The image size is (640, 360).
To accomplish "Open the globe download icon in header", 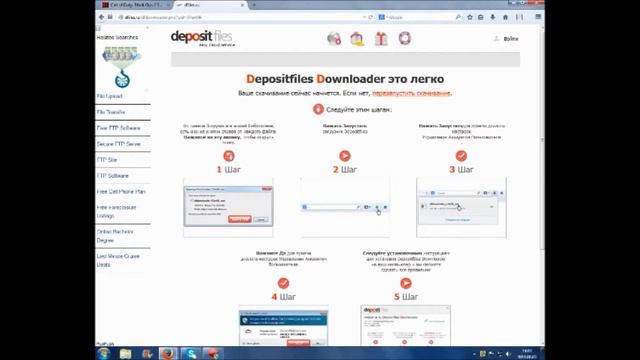I will 334,39.
